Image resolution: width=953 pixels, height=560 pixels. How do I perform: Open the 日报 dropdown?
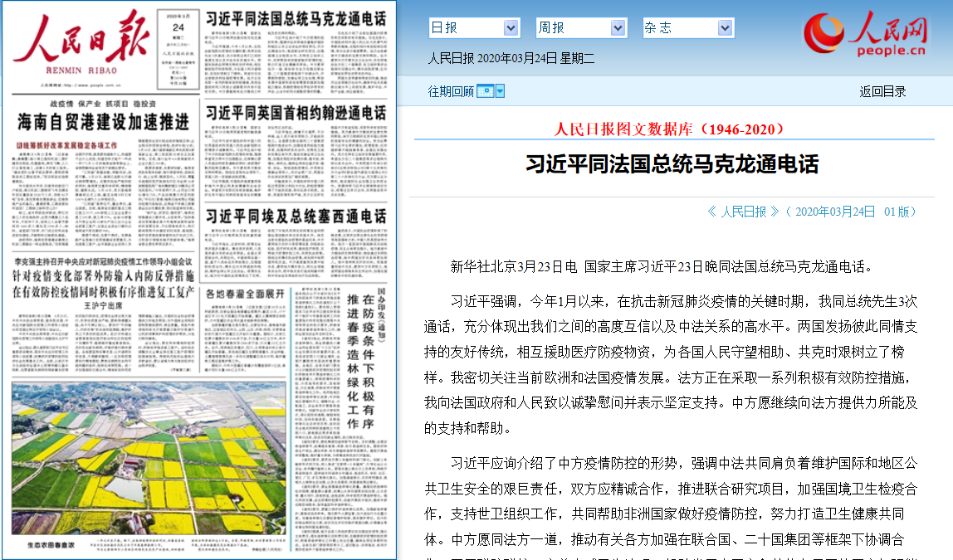coord(474,27)
